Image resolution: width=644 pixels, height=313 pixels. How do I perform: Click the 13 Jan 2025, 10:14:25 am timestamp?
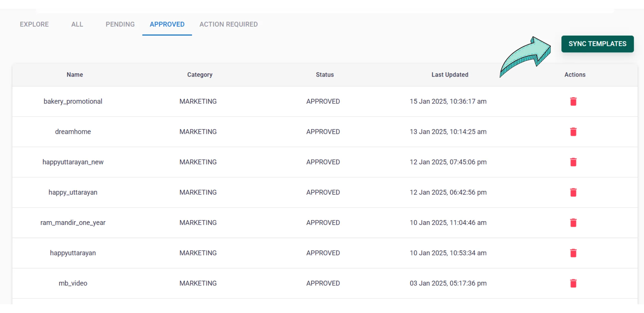(448, 132)
